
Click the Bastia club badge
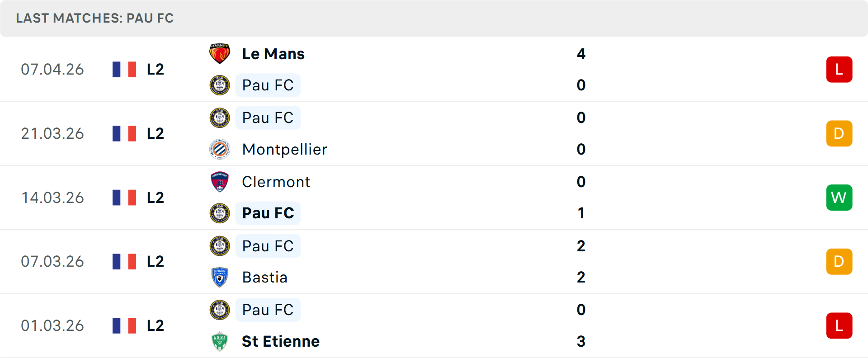220,277
